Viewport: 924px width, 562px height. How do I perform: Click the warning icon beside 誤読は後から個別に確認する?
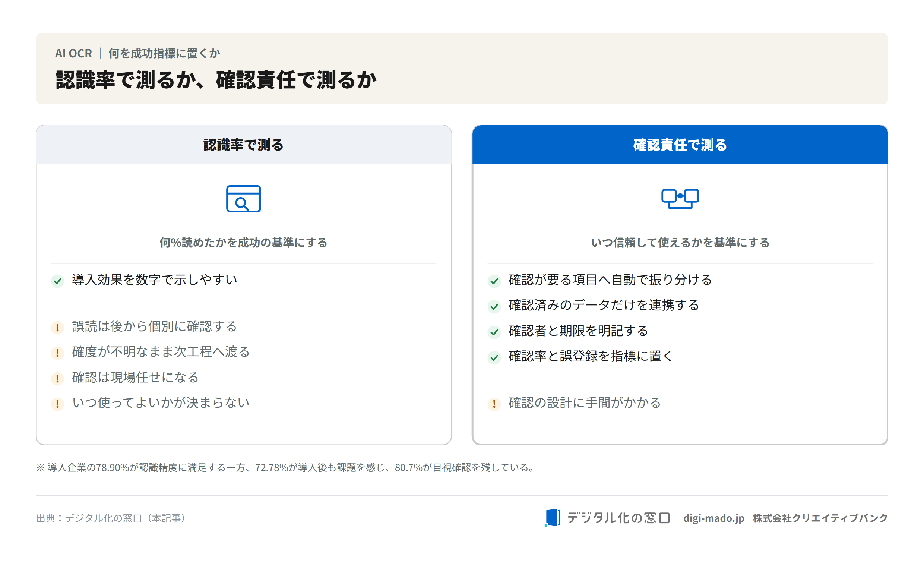point(57,327)
